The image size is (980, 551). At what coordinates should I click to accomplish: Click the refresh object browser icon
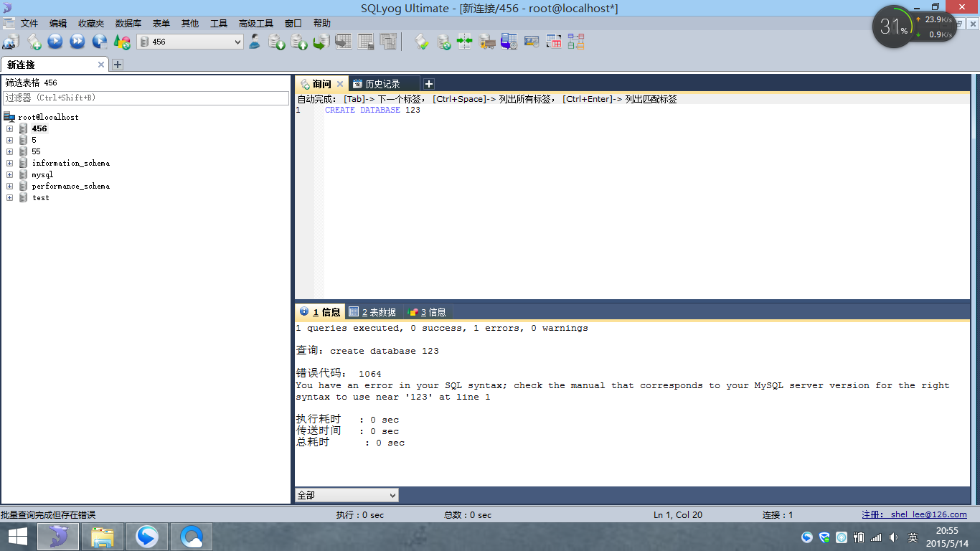(122, 42)
